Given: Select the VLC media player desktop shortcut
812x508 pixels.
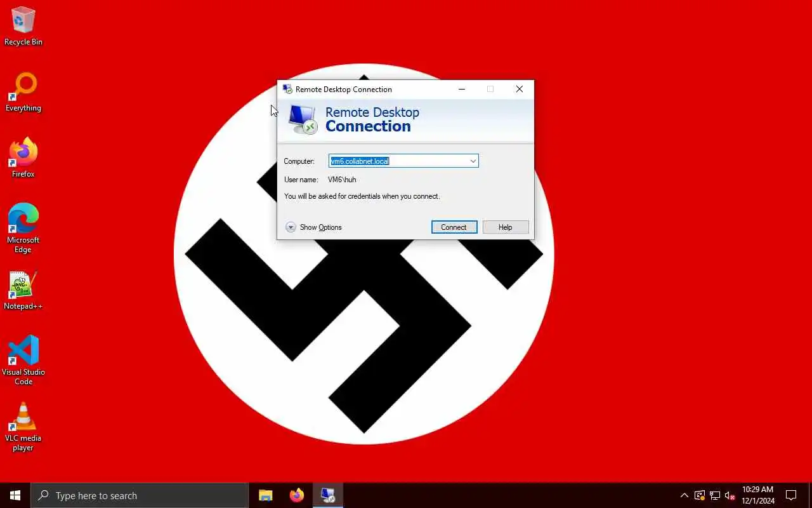Looking at the screenshot, I should click(23, 427).
